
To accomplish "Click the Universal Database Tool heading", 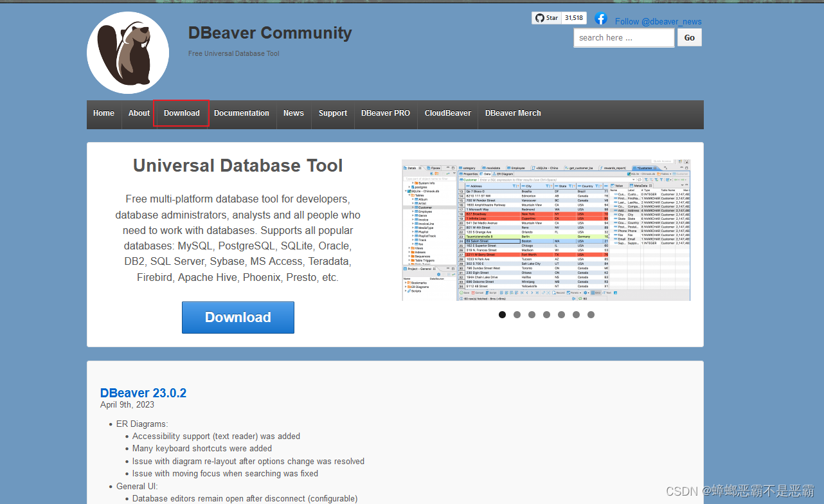I will (238, 166).
